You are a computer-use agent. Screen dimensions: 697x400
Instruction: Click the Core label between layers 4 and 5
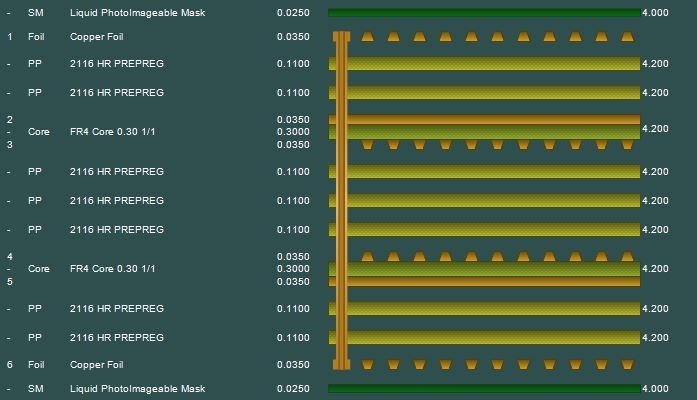(39, 269)
